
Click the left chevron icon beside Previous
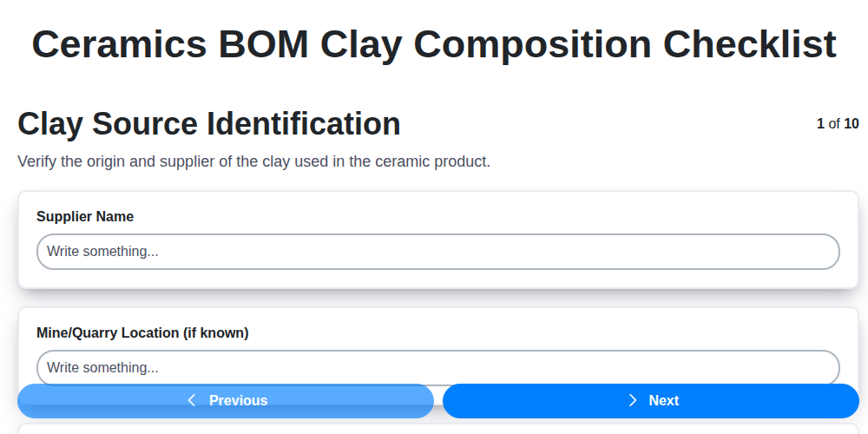coord(192,400)
